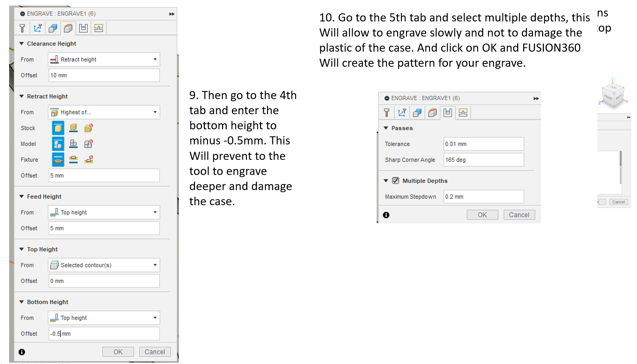637x364 pixels.
Task: Click Cancel in the left Engrave dialog
Action: (x=155, y=352)
